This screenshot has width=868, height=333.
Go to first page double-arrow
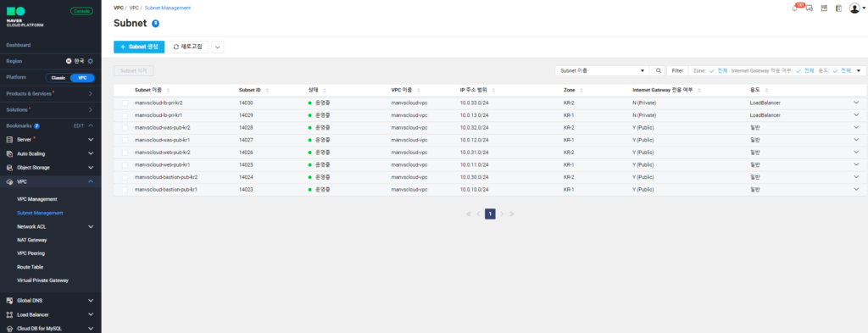click(469, 214)
